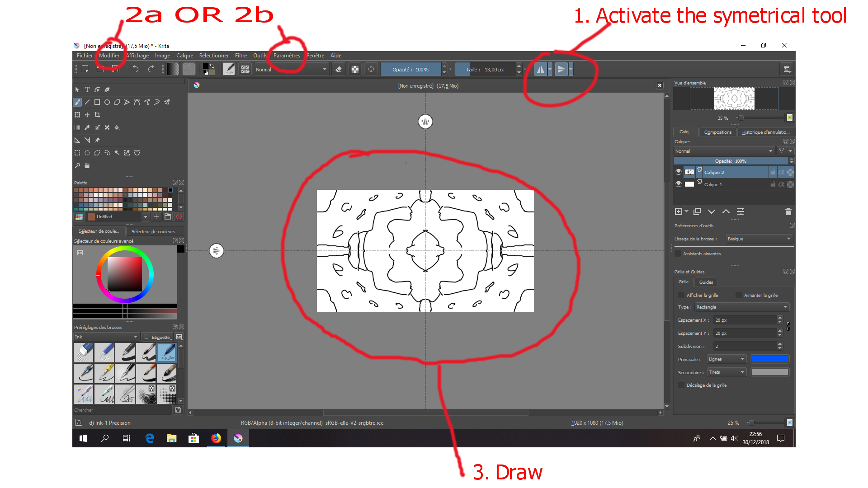The height and width of the screenshot is (488, 868).
Task: Open Principale Lignes dropdown
Action: (726, 359)
